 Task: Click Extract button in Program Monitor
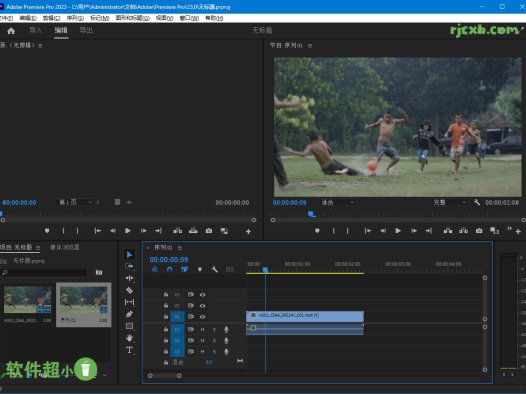463,231
